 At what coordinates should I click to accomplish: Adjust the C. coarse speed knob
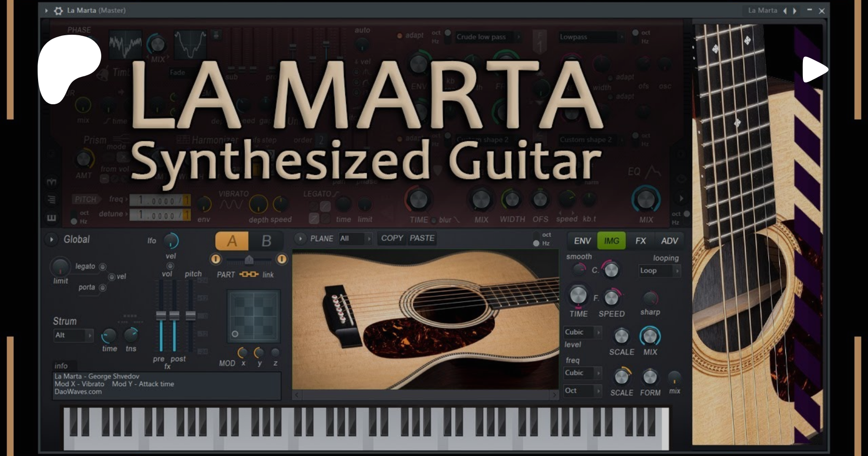click(x=611, y=270)
